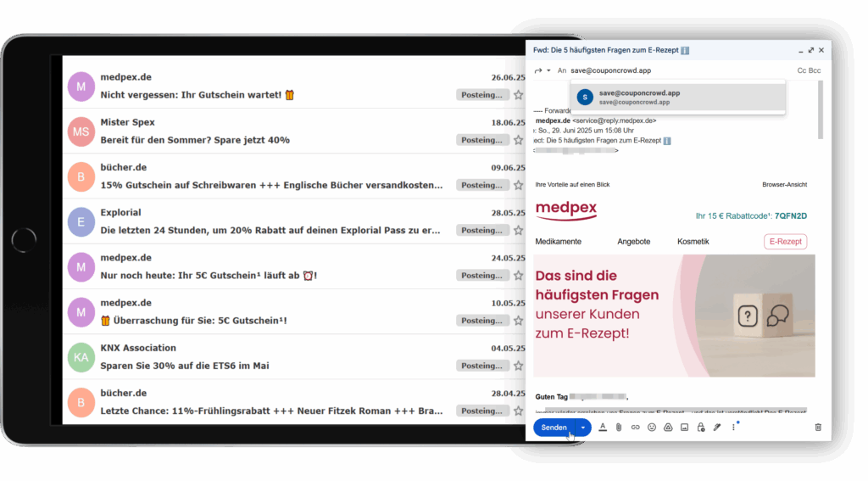The height and width of the screenshot is (481, 868).
Task: Click the tablet home button
Action: pyautogui.click(x=24, y=240)
